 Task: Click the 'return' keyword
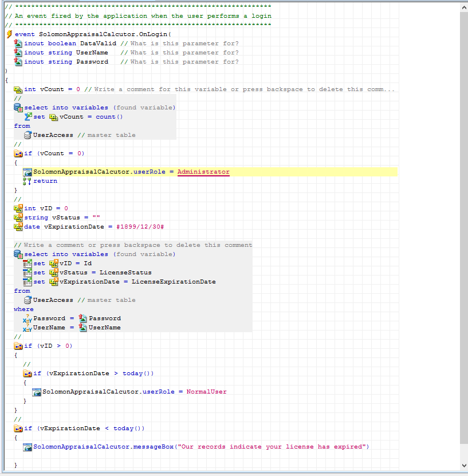(45, 181)
